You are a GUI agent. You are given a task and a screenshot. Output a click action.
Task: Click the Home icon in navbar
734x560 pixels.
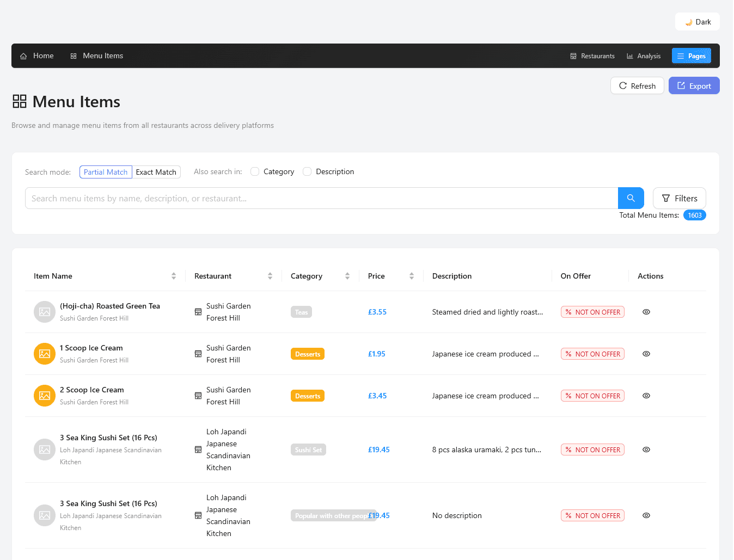pos(23,56)
